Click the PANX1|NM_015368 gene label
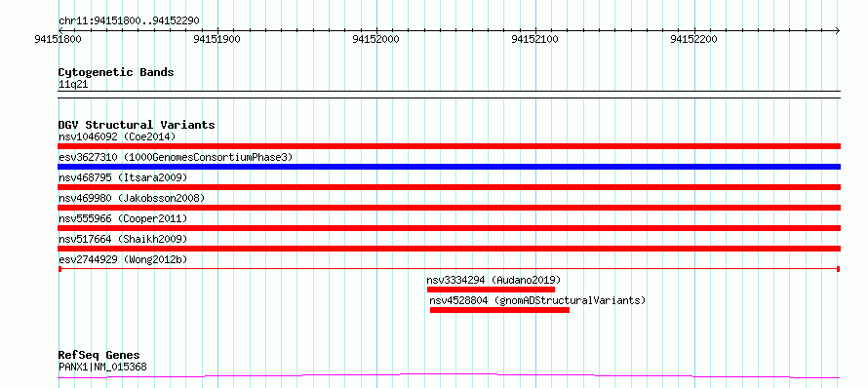 pos(102,367)
